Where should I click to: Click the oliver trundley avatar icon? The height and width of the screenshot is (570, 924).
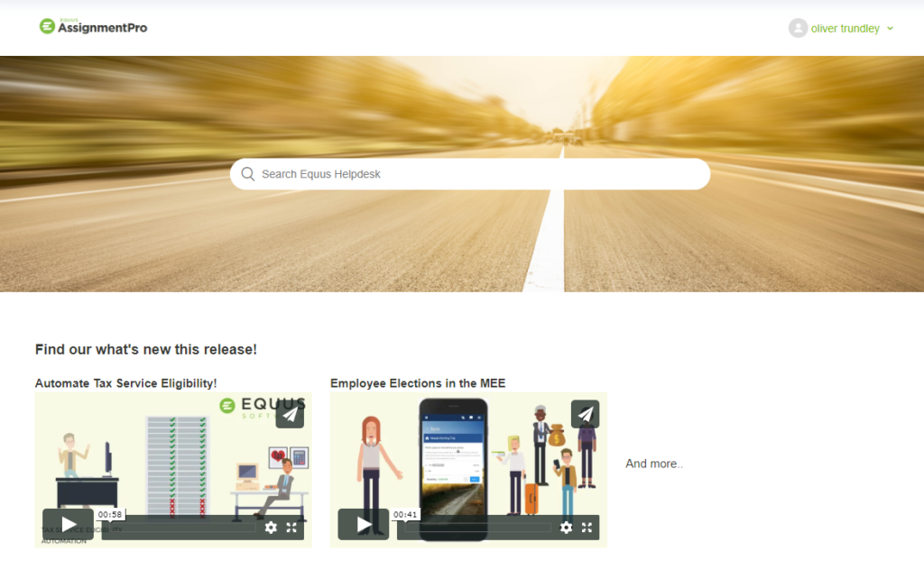coord(798,28)
